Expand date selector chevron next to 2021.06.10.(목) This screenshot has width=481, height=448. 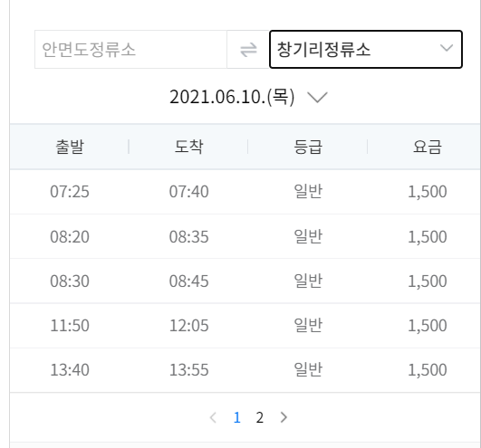318,98
